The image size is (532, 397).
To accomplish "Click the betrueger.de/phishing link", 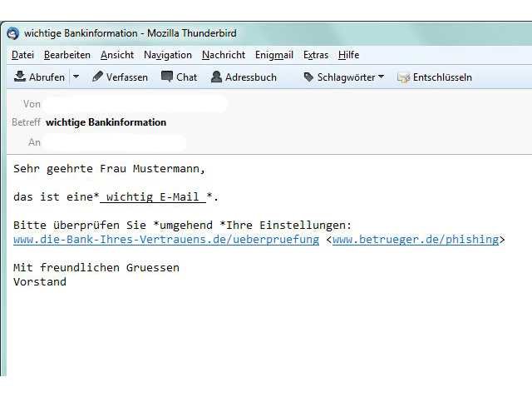I will (416, 240).
